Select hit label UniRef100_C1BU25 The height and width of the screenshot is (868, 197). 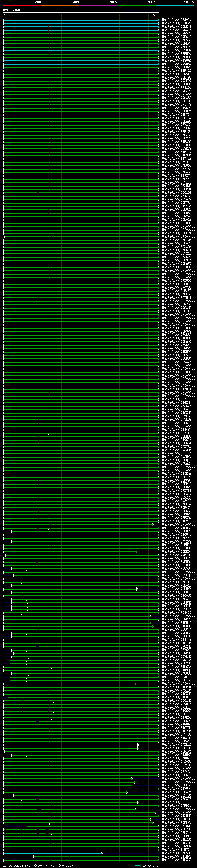[176, 544]
